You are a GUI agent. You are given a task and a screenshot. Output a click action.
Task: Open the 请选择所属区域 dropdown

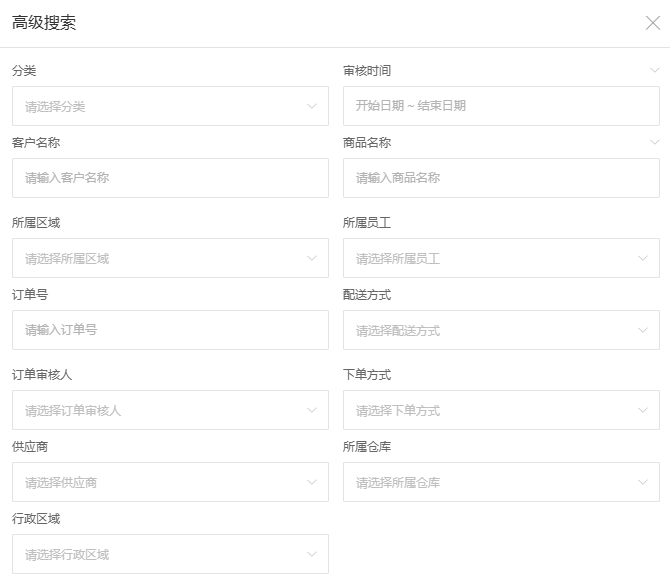coord(170,258)
